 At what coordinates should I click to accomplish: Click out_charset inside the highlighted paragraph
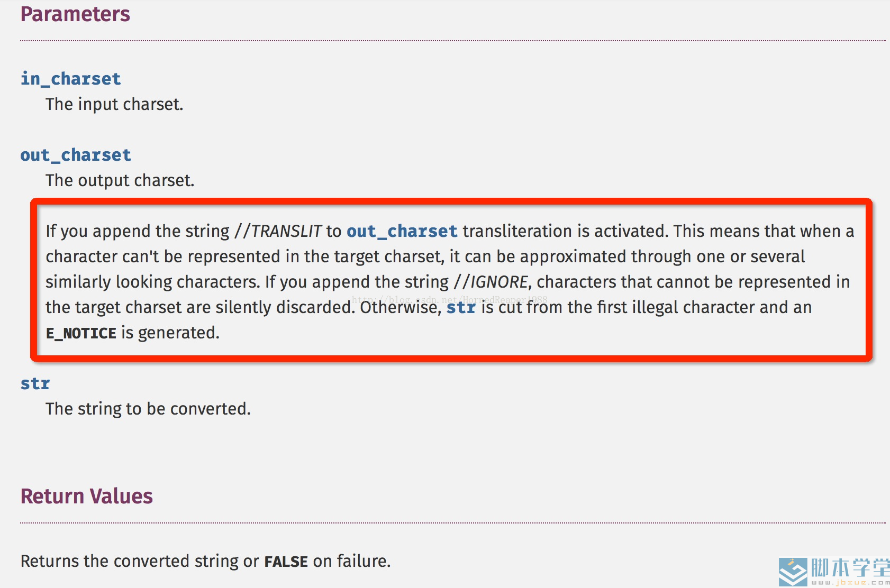pos(402,231)
